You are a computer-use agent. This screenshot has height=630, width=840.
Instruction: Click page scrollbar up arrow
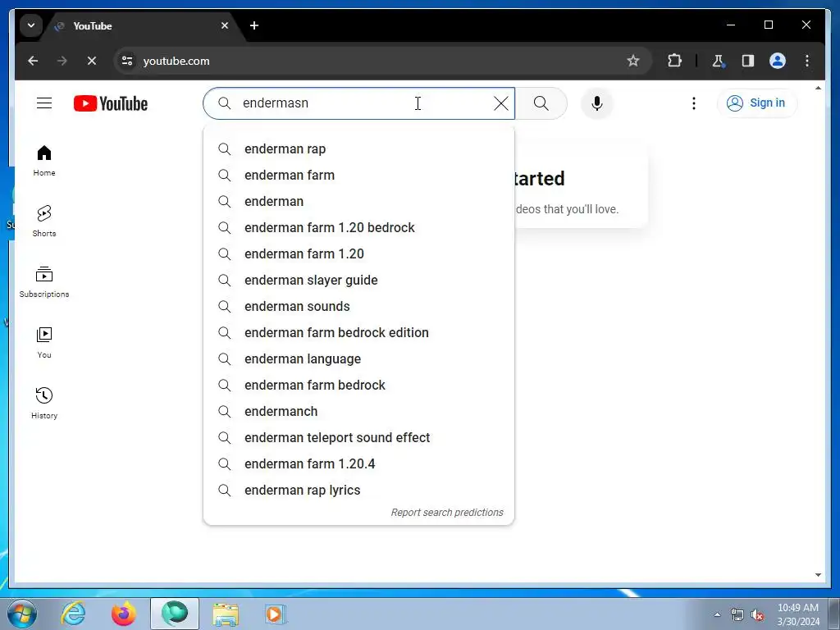818,88
